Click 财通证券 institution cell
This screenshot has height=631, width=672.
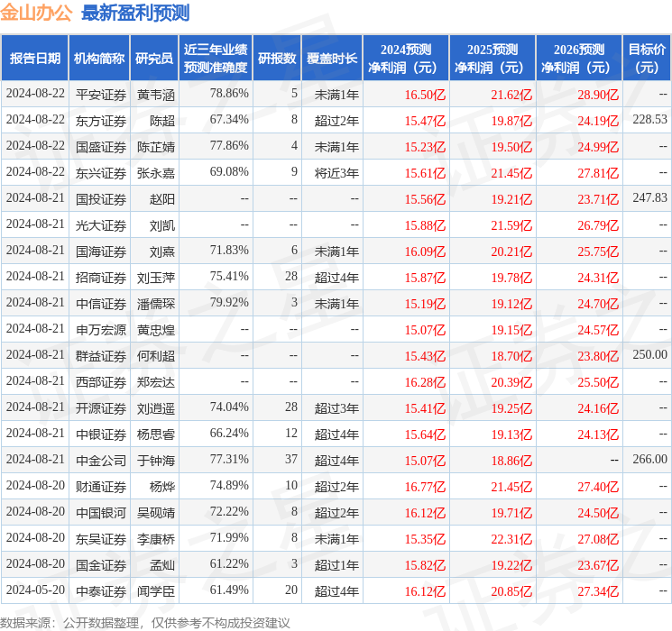click(x=101, y=487)
